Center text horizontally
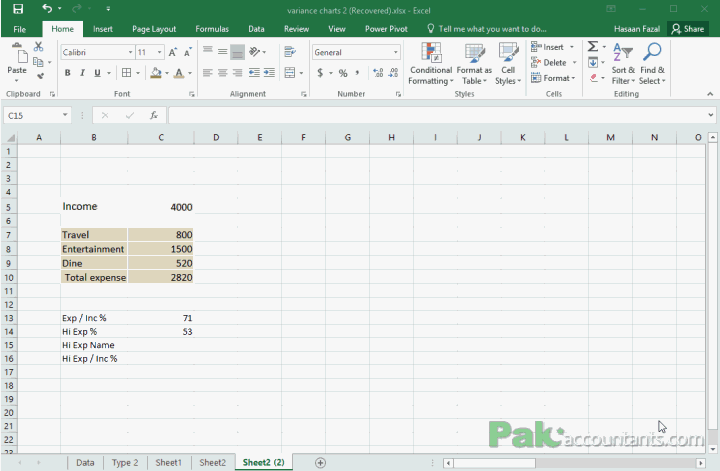Viewport: 720px width, 471px height. click(x=223, y=73)
